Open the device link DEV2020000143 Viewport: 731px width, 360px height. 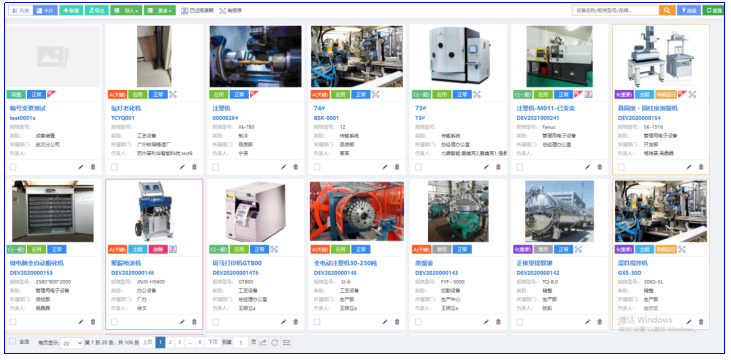438,273
